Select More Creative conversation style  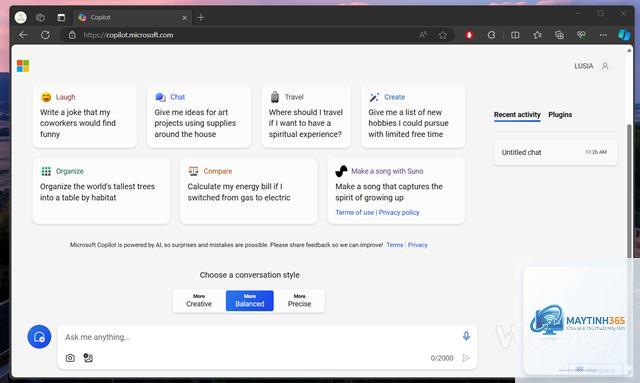point(199,301)
